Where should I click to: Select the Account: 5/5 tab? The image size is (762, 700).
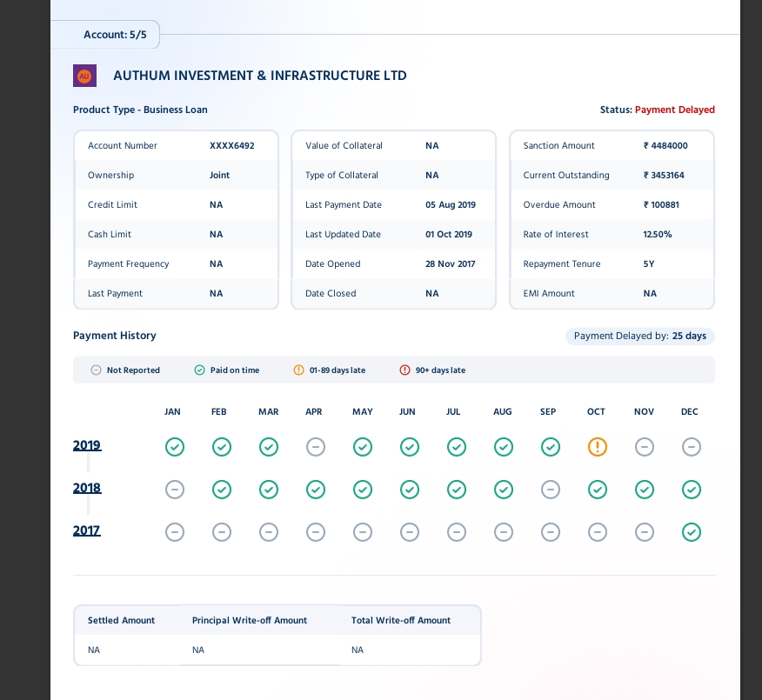coord(115,35)
